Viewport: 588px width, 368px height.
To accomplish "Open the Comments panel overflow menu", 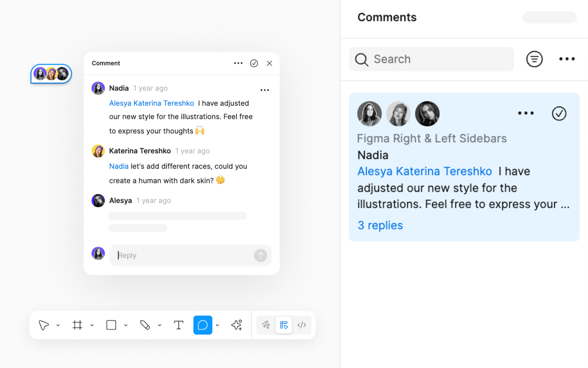I will (x=566, y=59).
